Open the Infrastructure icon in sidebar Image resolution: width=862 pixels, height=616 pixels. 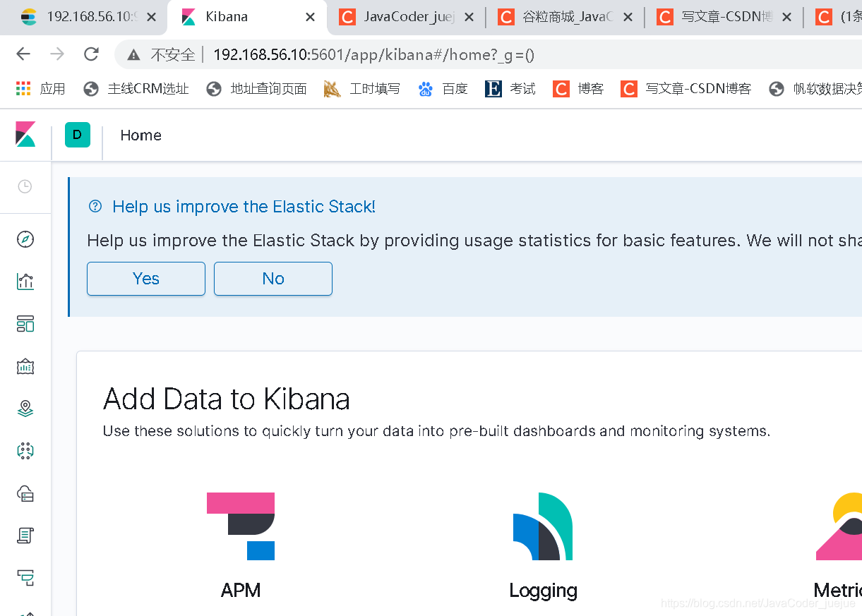pyautogui.click(x=25, y=493)
